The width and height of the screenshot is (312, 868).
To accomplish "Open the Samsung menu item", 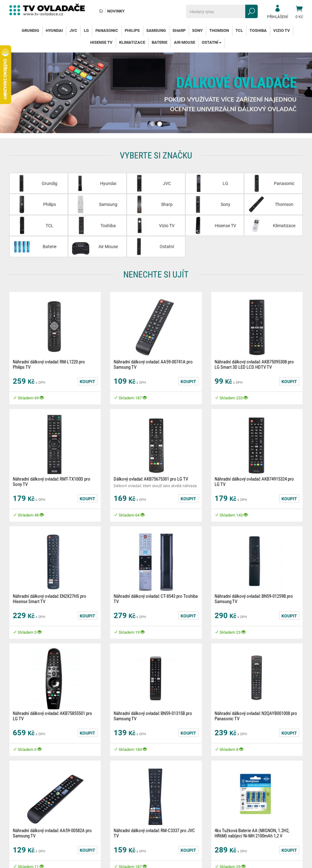I will point(156,31).
